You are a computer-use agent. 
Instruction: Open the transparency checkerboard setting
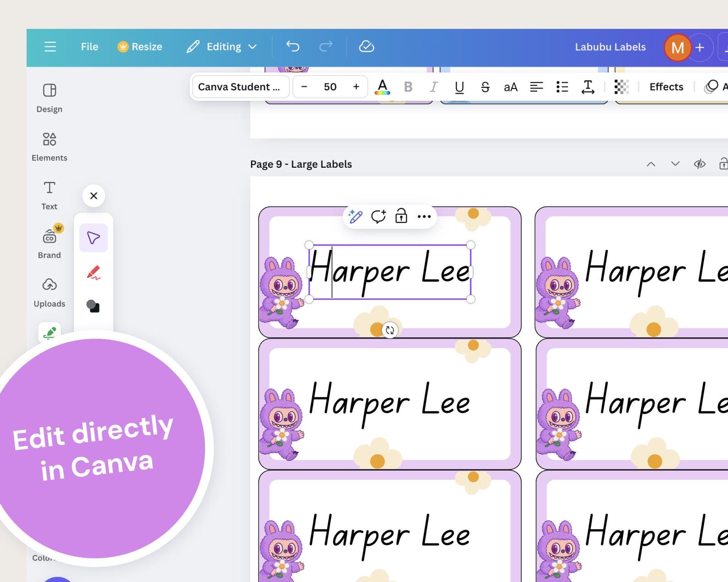pyautogui.click(x=621, y=87)
